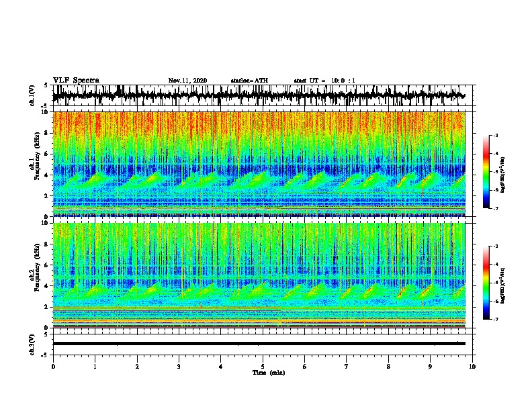The width and height of the screenshot is (532, 411).
Task: Click the ch.2 spectrogram color scale bar
Action: 486,283
